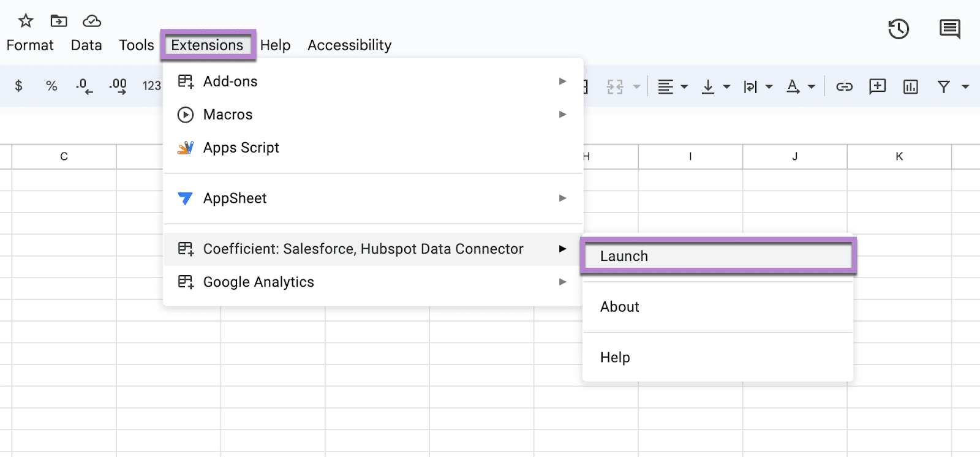The image size is (980, 457).
Task: Select column J header
Action: [794, 157]
